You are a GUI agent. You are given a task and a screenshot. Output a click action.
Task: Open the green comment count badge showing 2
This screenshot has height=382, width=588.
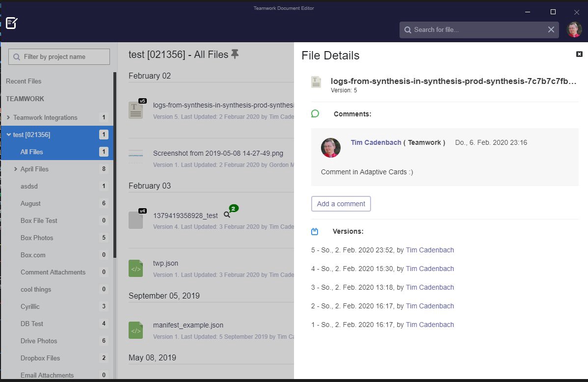[234, 208]
